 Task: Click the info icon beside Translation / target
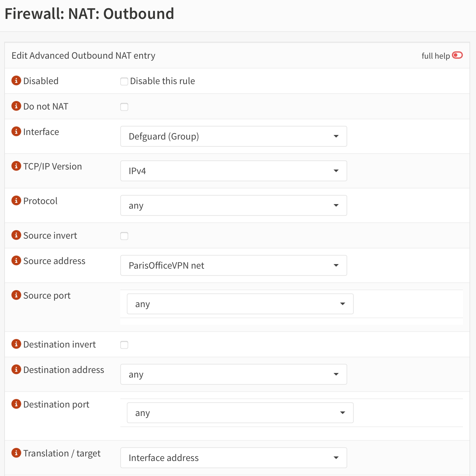16,453
